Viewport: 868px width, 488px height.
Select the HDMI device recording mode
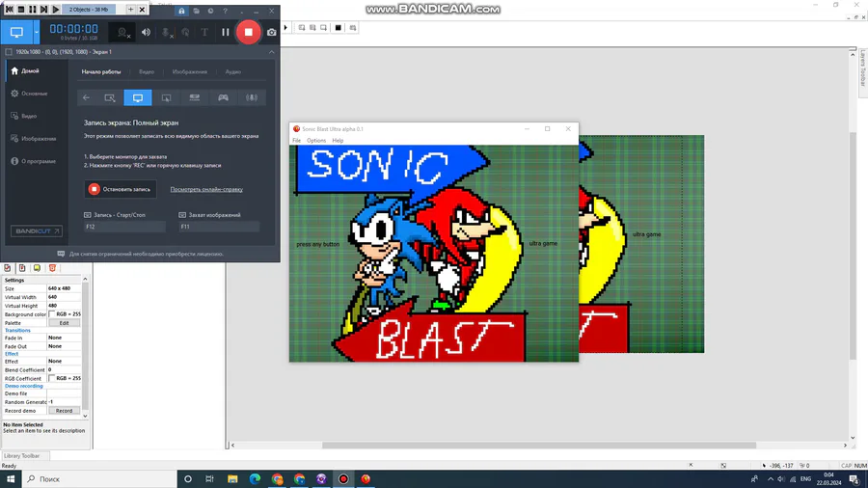194,98
